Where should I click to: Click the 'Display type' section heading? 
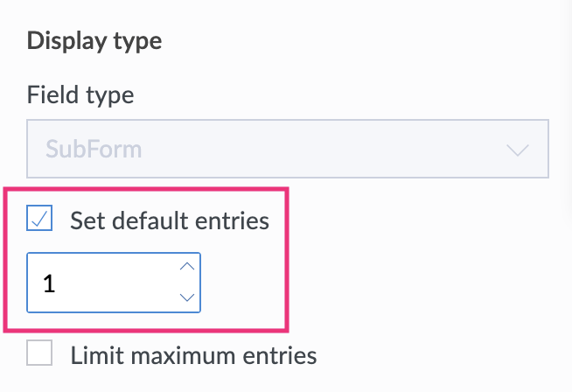(94, 40)
